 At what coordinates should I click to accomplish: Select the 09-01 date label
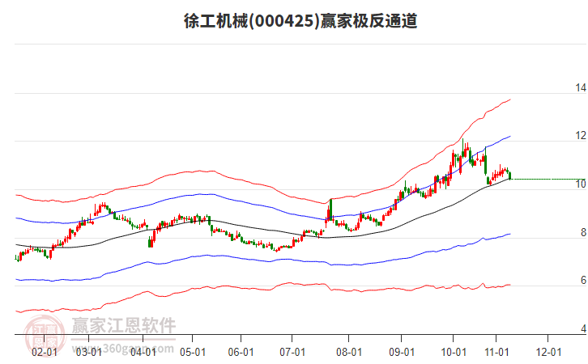402,352
